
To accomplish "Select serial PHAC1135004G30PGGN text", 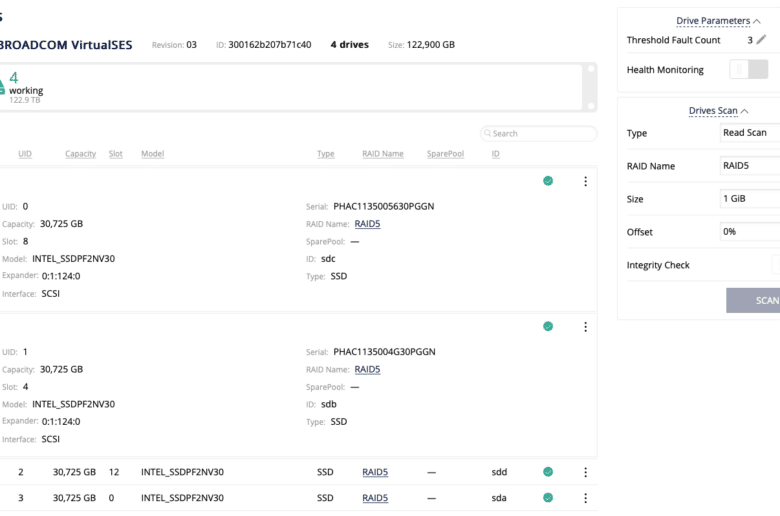I will coord(384,351).
